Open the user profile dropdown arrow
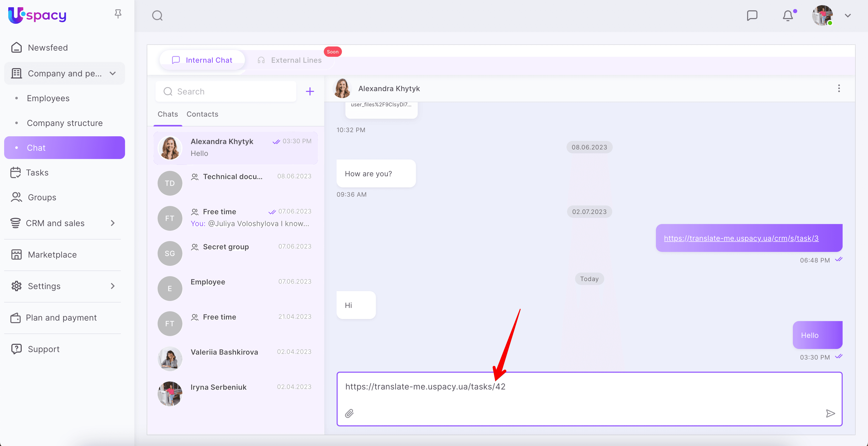Screen dimensions: 868x446 click(x=848, y=15)
